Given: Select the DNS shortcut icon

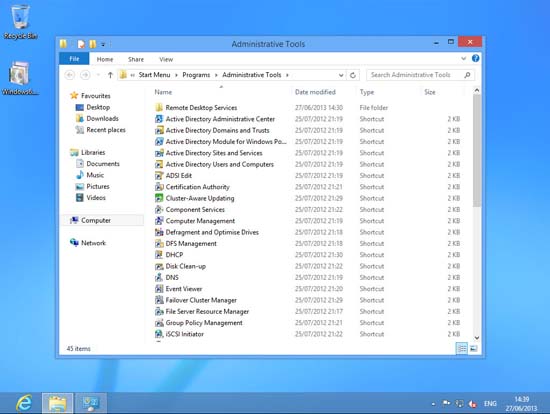Looking at the screenshot, I should tap(159, 277).
